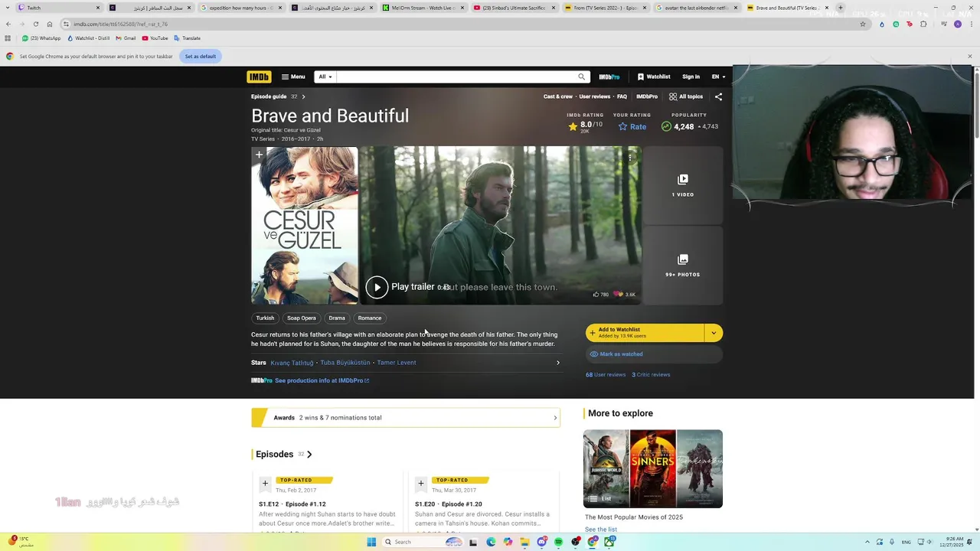The image size is (980, 551).
Task: Open the WhatsApp bookmark
Action: pyautogui.click(x=41, y=38)
